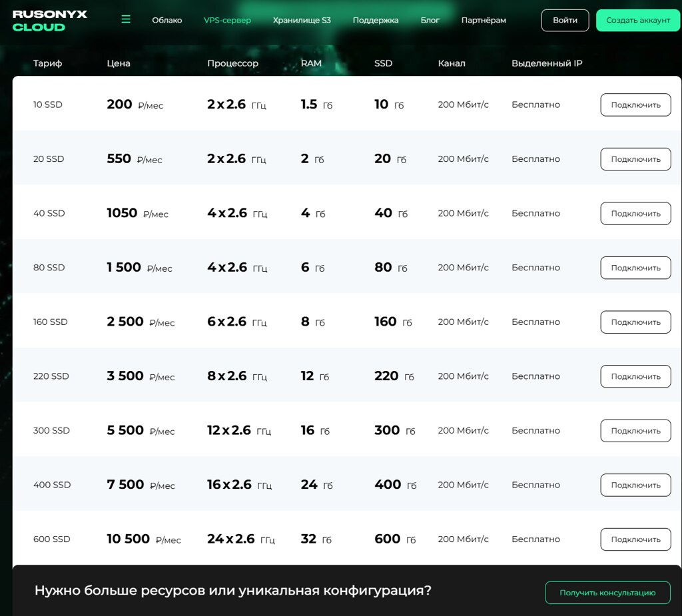Image resolution: width=682 pixels, height=616 pixels.
Task: Select the 24x2.6 ГГц processor value
Action: coord(241,539)
